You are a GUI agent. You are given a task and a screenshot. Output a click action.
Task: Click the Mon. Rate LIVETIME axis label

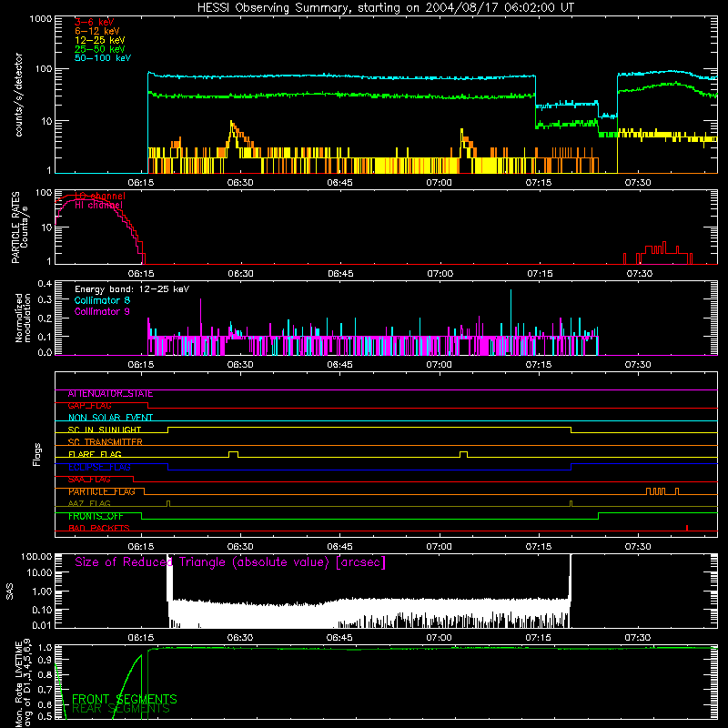23,683
